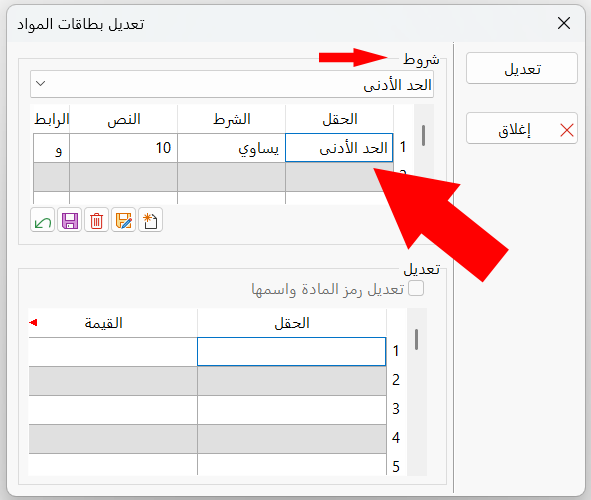
Task: Click the إغلاق button
Action: tap(522, 128)
